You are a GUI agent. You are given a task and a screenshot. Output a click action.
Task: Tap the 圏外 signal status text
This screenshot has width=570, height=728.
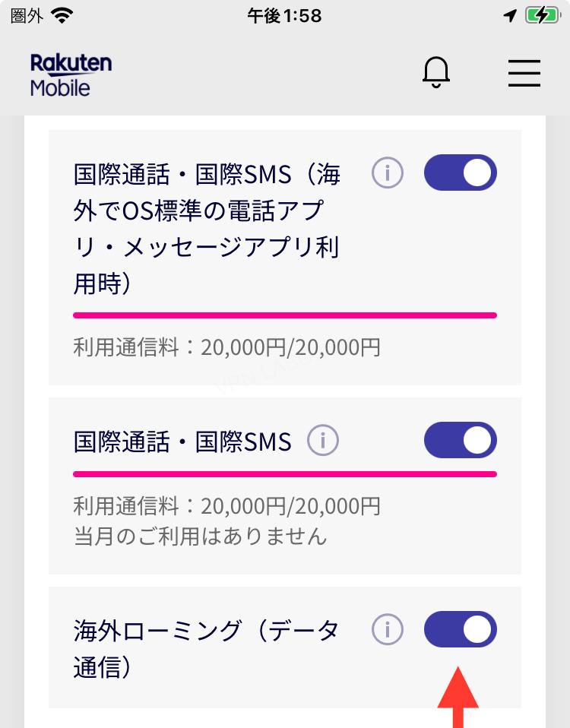click(27, 15)
